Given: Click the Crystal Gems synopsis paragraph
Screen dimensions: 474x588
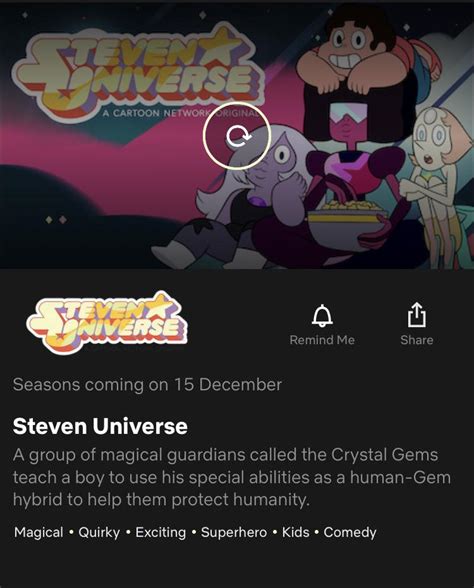Looking at the screenshot, I should 232,477.
